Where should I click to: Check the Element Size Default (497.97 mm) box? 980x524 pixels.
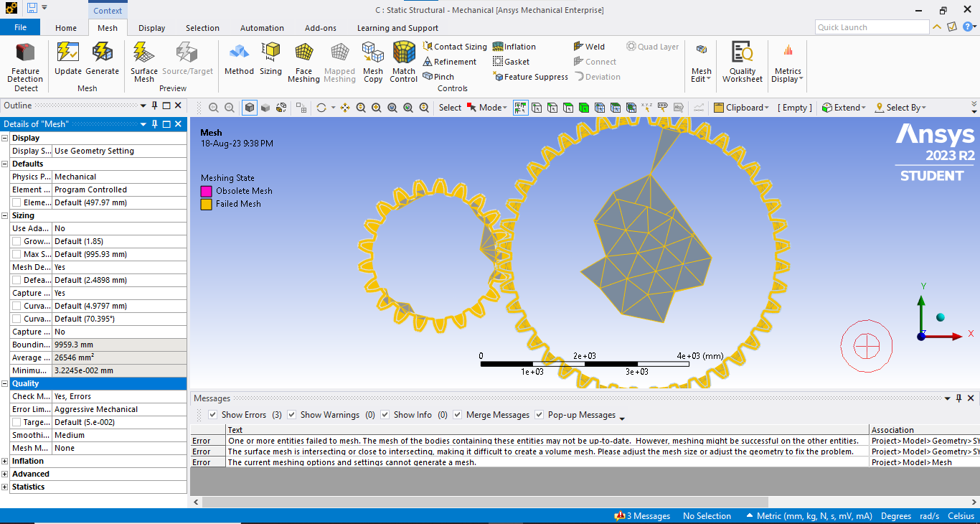tap(17, 203)
